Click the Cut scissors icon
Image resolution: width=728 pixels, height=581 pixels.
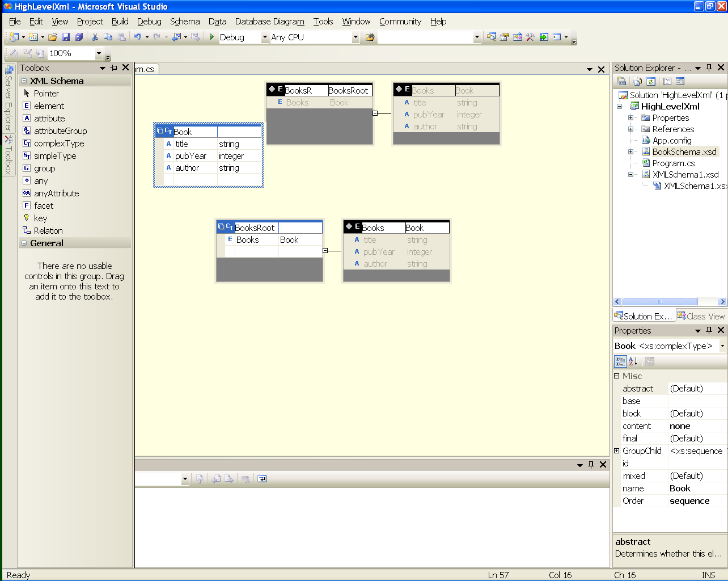95,37
